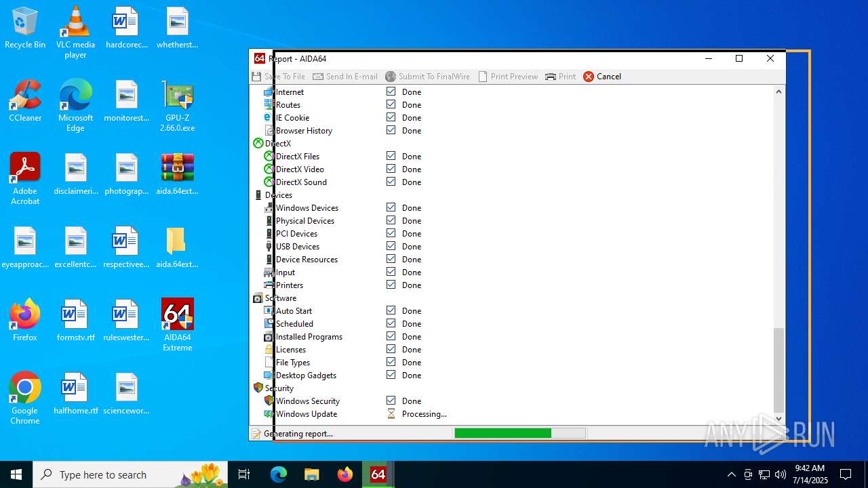Click the taskbar search box
This screenshot has height=488, width=868.
pos(132,474)
